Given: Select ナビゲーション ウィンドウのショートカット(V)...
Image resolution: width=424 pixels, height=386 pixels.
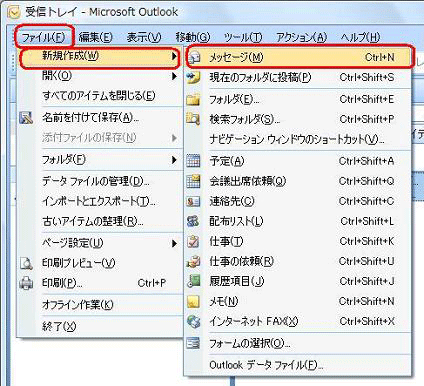Looking at the screenshot, I should [x=298, y=139].
